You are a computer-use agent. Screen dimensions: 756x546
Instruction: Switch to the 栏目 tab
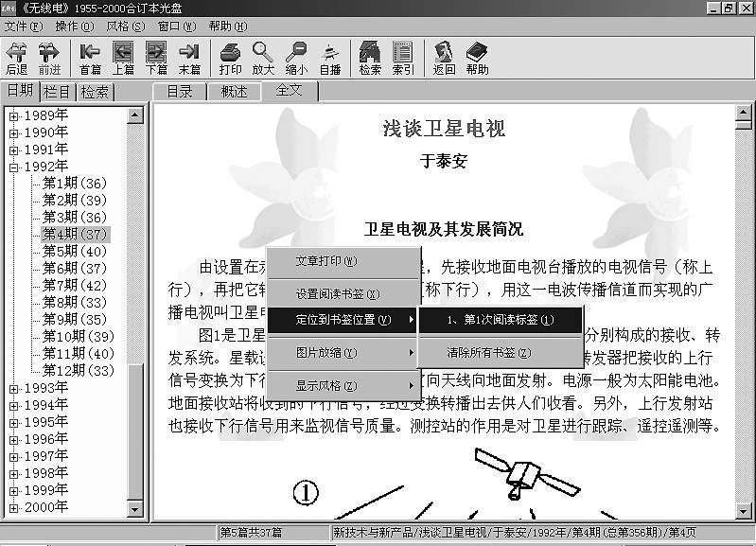[x=57, y=92]
